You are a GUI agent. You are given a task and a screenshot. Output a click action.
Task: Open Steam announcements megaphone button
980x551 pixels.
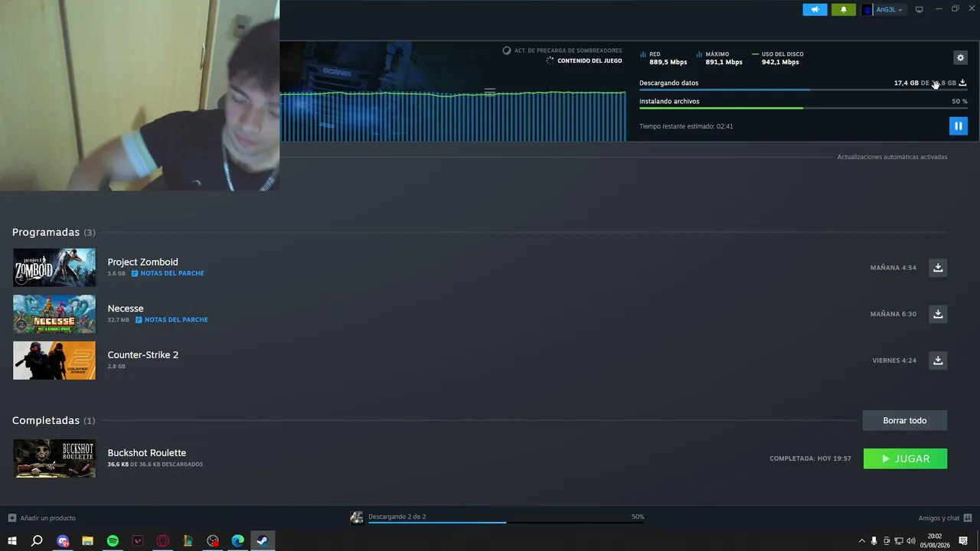click(x=815, y=9)
